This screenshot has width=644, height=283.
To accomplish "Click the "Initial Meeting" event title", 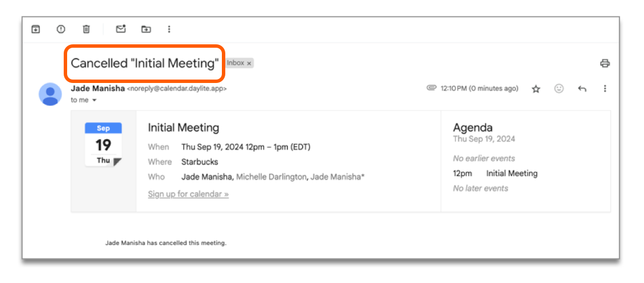I will coord(183,128).
